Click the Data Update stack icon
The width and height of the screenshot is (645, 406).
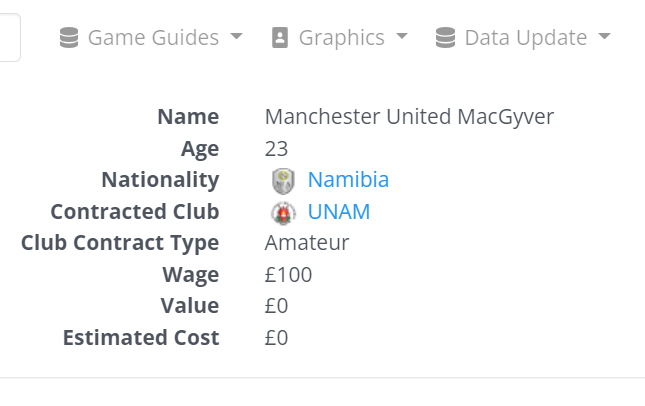click(x=445, y=38)
